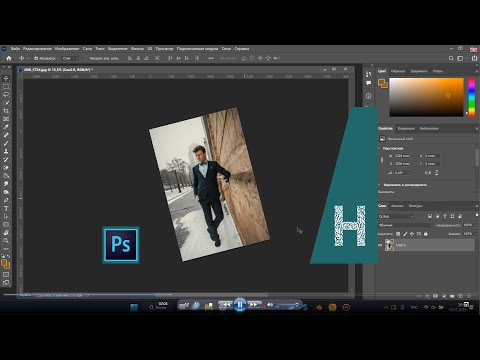Screen dimensions: 480x360
Task: Open the Comments panel icon
Action: coord(368,83)
